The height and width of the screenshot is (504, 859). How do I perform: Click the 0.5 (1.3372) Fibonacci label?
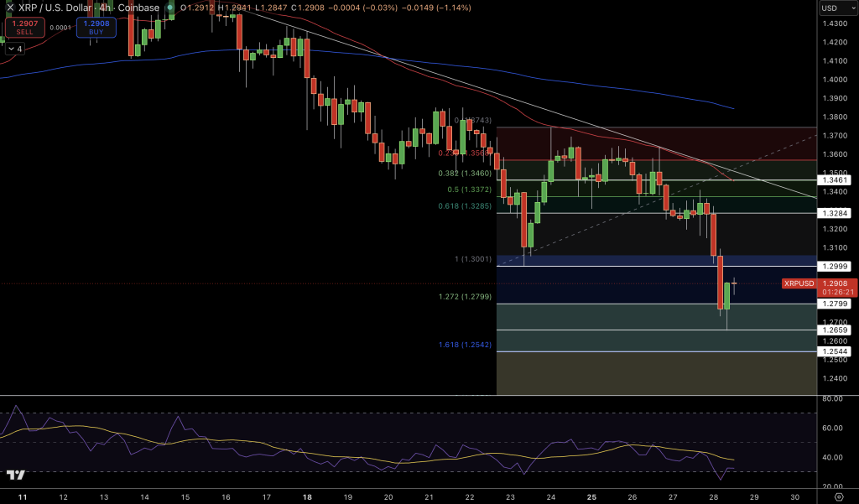click(470, 190)
